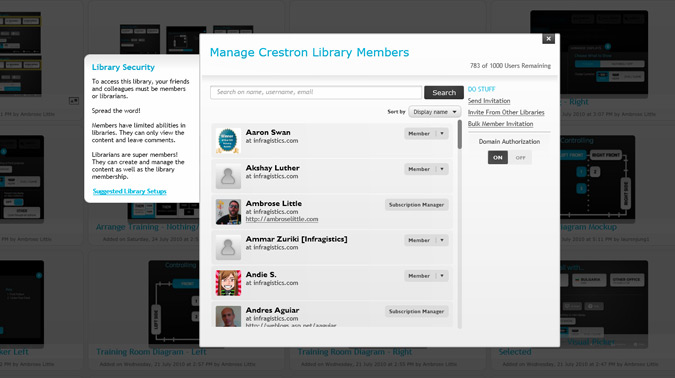Open the Suggested Library Setups link

130,191
